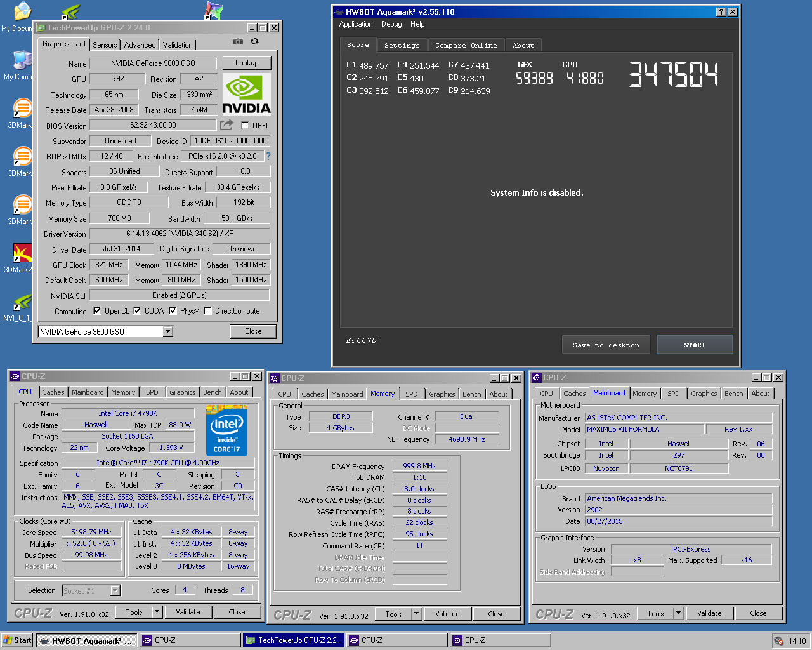812x650 pixels.
Task: Open Tools dropdown arrow in CPU-Z Mainboard window
Action: [678, 613]
